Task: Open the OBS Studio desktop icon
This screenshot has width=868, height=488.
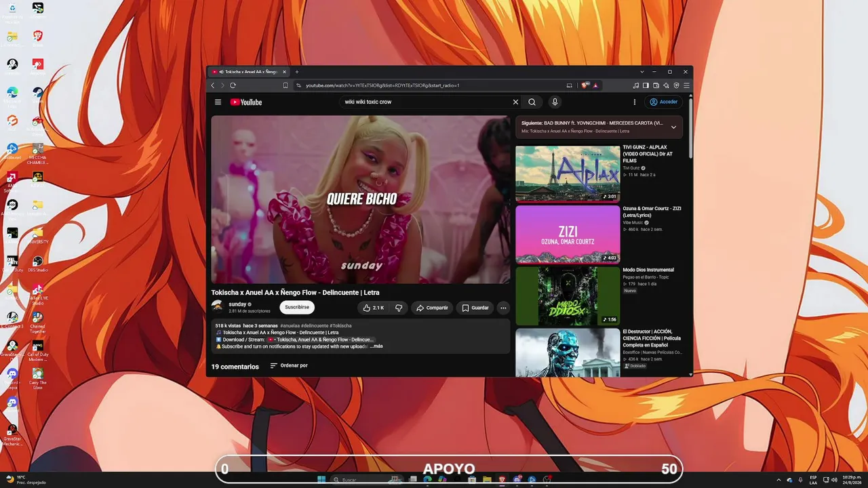Action: (x=38, y=263)
